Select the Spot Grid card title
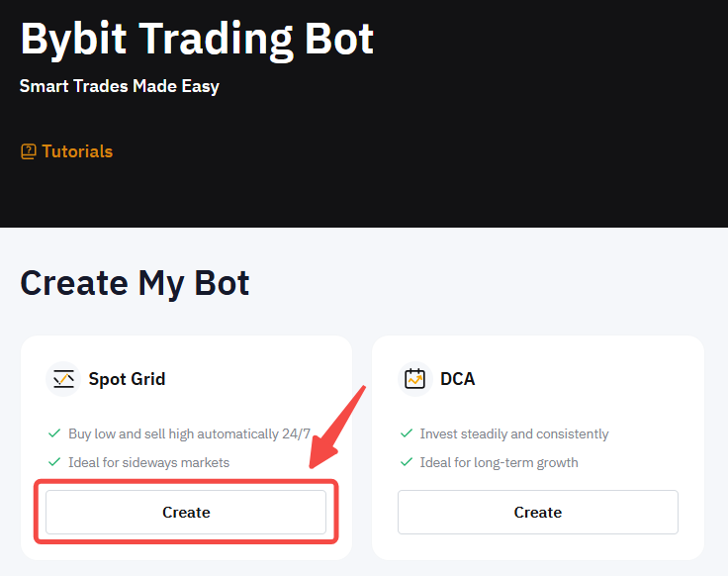728x576 pixels. 127,379
